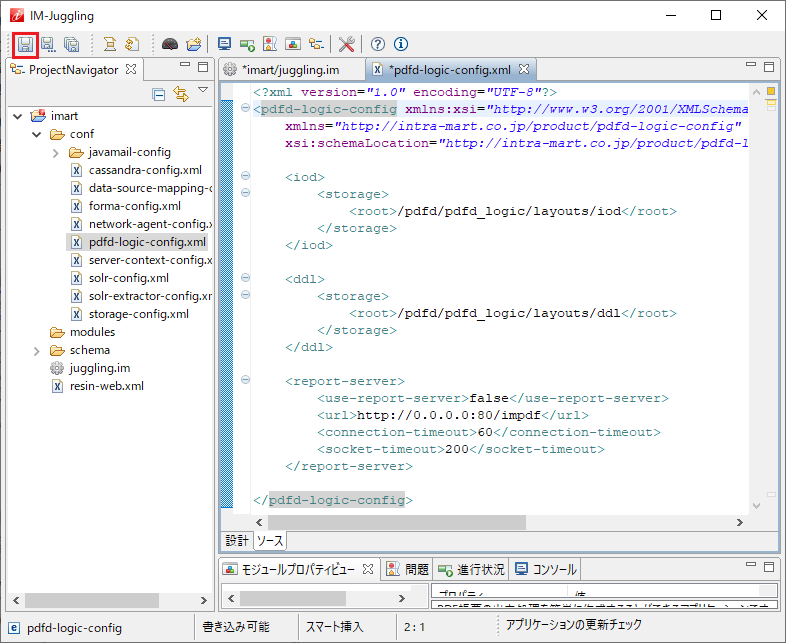
Task: Collapse the iod XML element fold marker
Action: tap(246, 176)
